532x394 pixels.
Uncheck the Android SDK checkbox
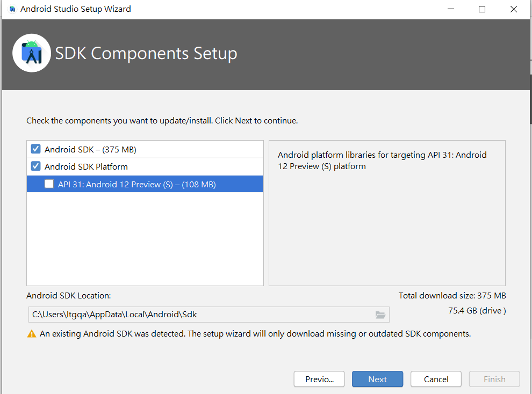click(x=36, y=149)
